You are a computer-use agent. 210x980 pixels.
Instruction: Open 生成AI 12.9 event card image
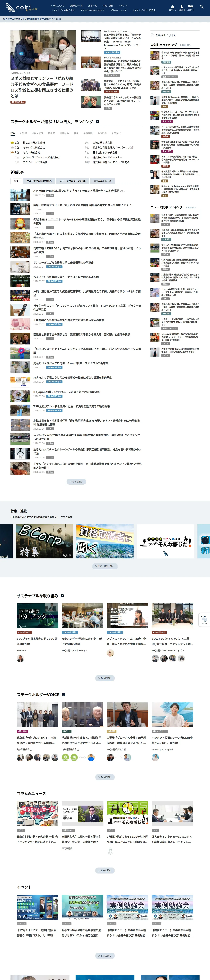pos(37,907)
